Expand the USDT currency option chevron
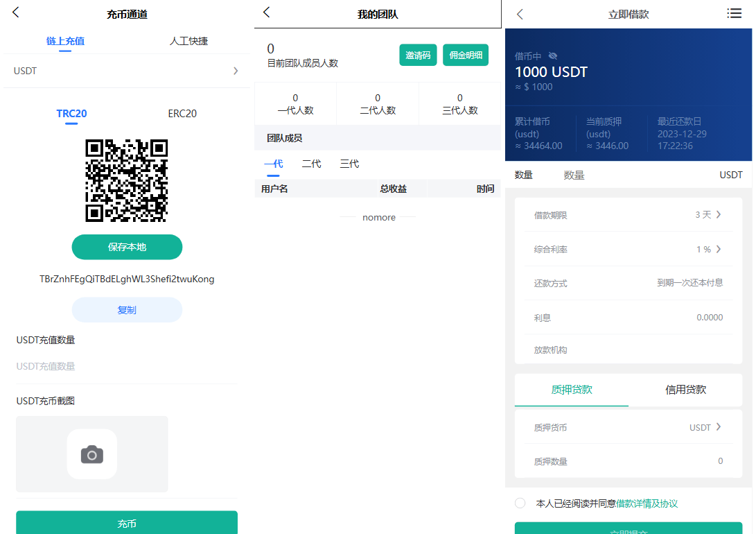Image resolution: width=756 pixels, height=534 pixels. point(235,70)
